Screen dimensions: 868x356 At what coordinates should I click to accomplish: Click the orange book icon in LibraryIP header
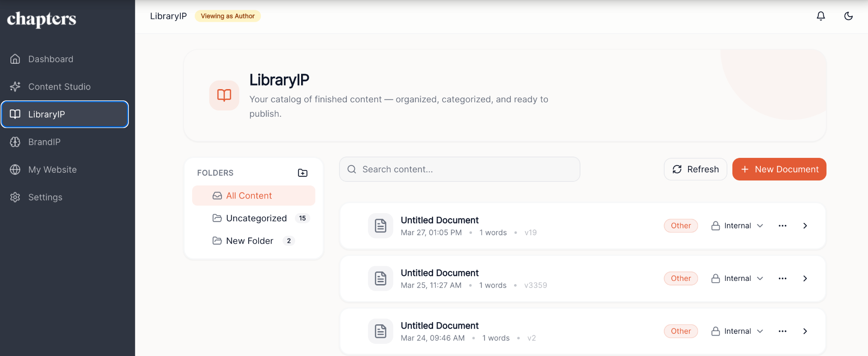(x=224, y=95)
